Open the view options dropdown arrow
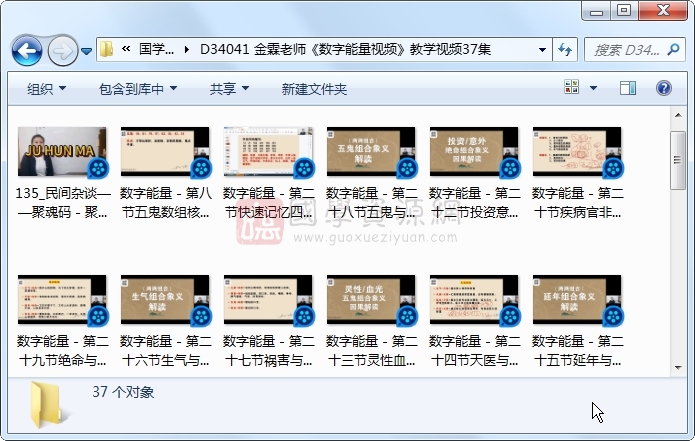 coord(593,88)
